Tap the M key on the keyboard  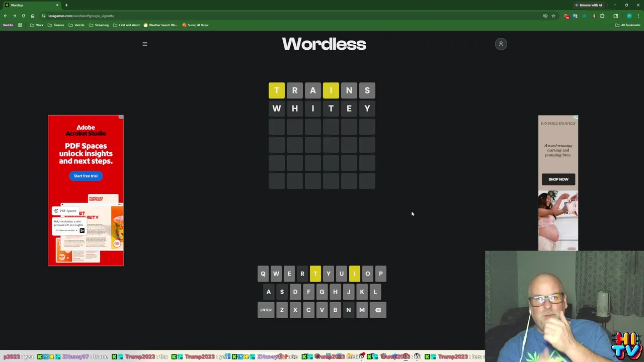362,310
